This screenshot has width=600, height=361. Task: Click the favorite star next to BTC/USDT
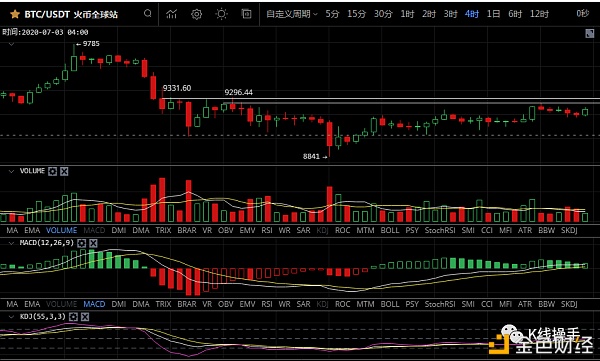15,14
